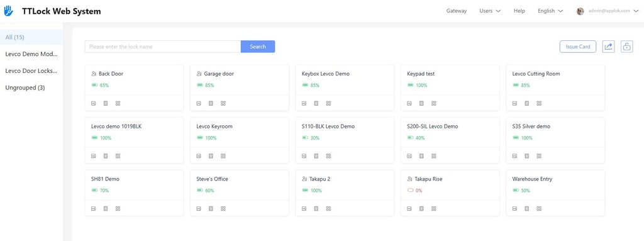Click the 0% battery value on Takapu Rise
The width and height of the screenshot is (644, 241).
click(x=419, y=191)
